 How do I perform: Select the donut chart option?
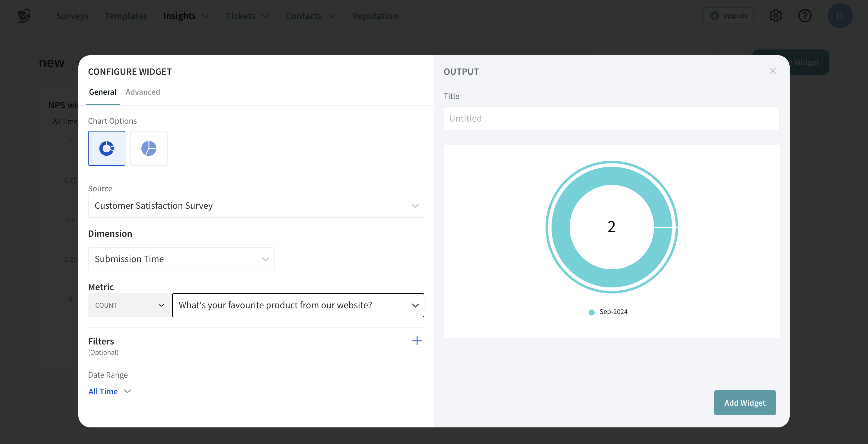(106, 148)
